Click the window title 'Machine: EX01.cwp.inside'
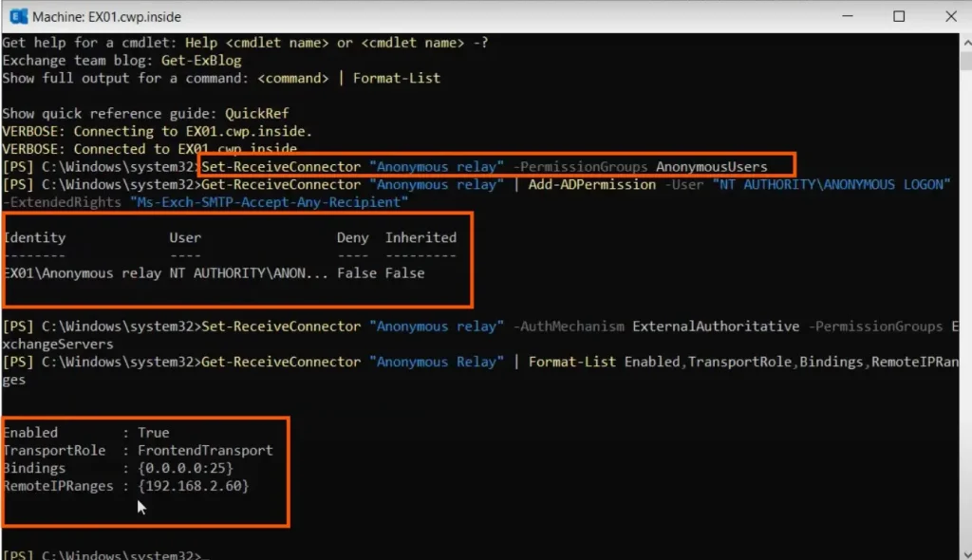 tap(106, 17)
